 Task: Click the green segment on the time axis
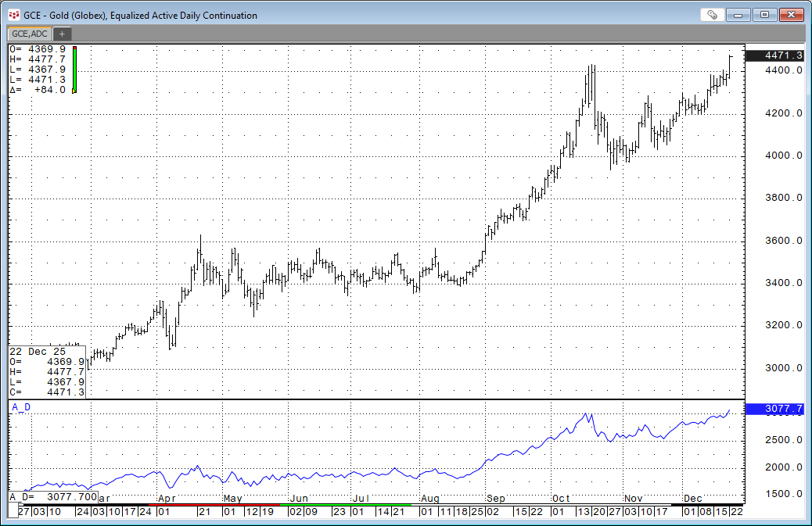pos(344,505)
